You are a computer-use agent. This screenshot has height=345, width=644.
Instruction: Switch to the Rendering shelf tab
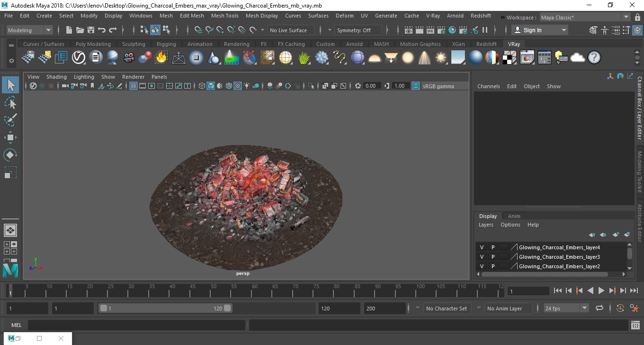[x=236, y=44]
